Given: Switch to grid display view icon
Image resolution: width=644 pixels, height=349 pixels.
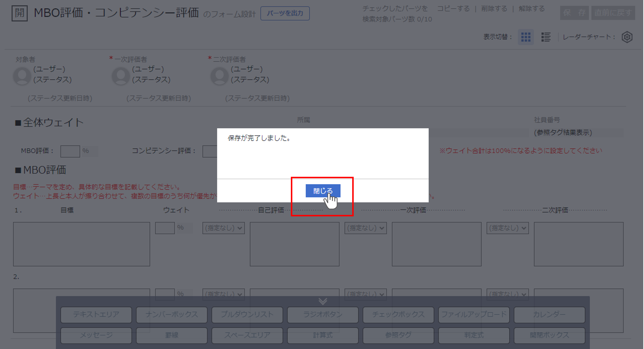Looking at the screenshot, I should [525, 37].
